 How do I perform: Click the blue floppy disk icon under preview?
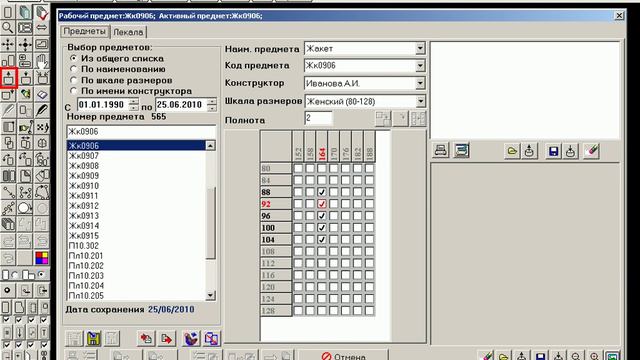pyautogui.click(x=553, y=151)
